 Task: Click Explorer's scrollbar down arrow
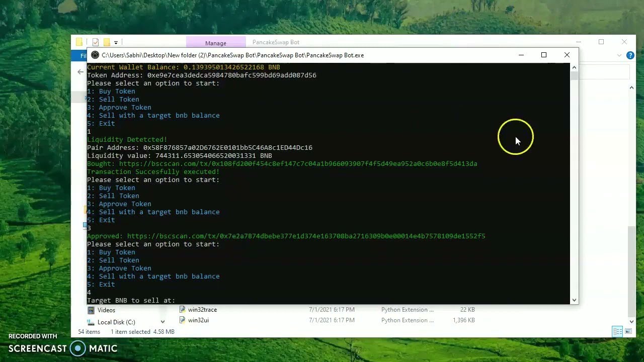(632, 322)
